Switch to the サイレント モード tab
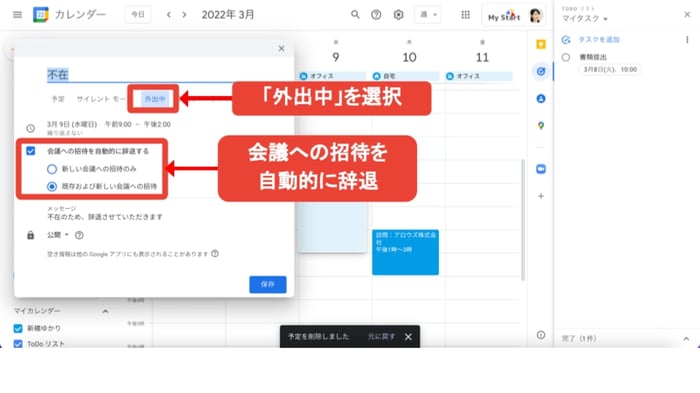 (x=101, y=99)
